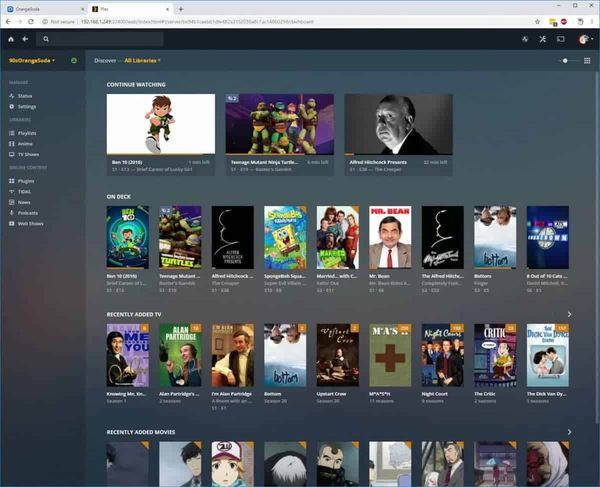Click the TIDAL logo icon
The width and height of the screenshot is (600, 487).
(11, 192)
